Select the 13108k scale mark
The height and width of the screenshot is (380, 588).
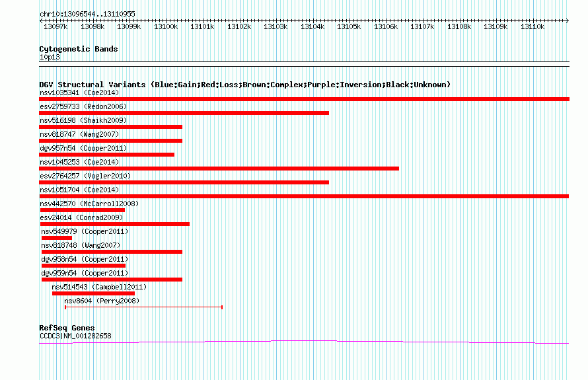click(459, 26)
